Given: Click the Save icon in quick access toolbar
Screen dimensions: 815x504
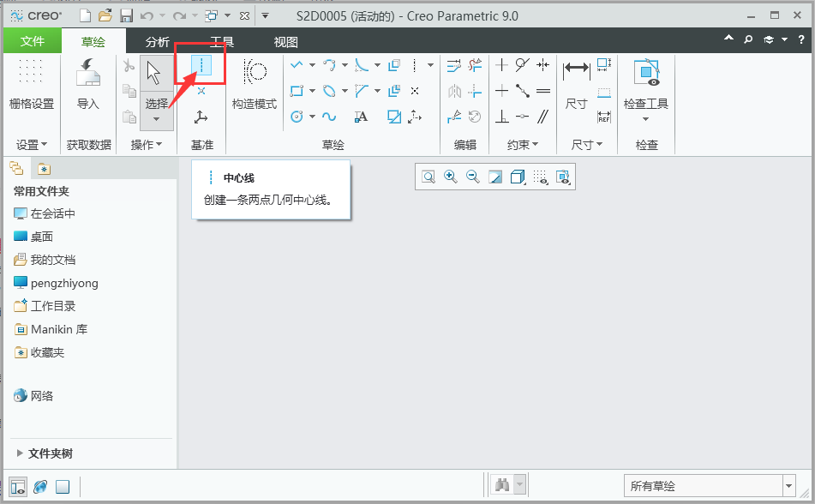Looking at the screenshot, I should point(126,16).
